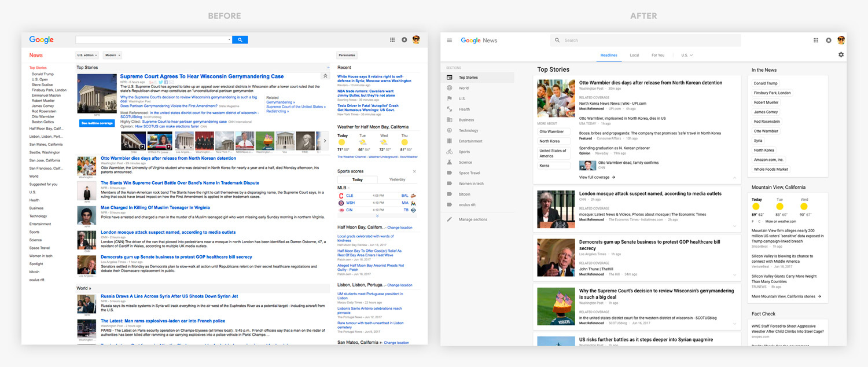Select the Technology section icon
This screenshot has width=868, height=367.
450,130
